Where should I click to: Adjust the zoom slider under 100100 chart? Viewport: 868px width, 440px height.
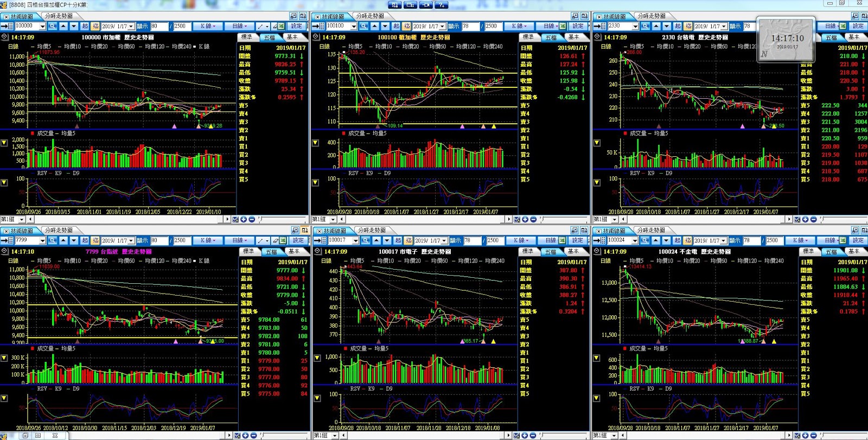pyautogui.click(x=564, y=219)
